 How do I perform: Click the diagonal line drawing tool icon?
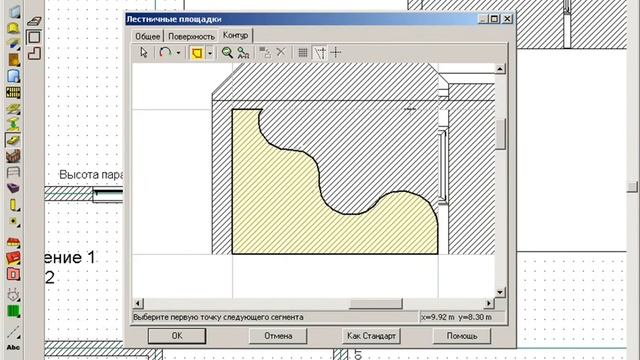[x=13, y=331]
